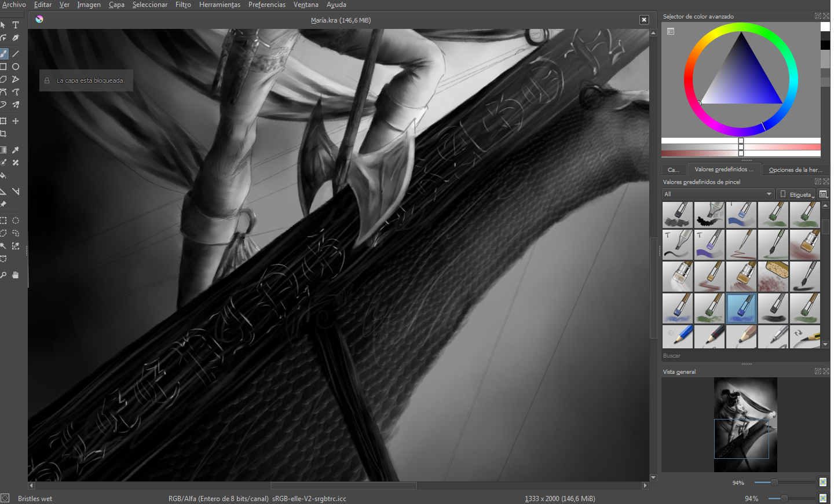Image resolution: width=834 pixels, height=504 pixels.
Task: Click the Bristles wet preset name in status bar
Action: (35, 498)
